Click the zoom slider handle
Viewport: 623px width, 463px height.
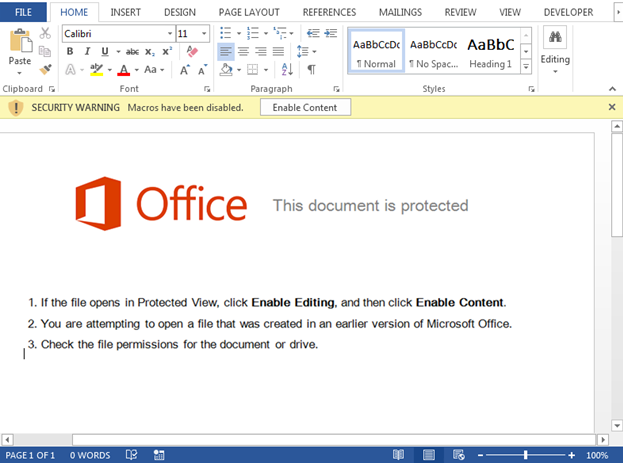pyautogui.click(x=525, y=455)
